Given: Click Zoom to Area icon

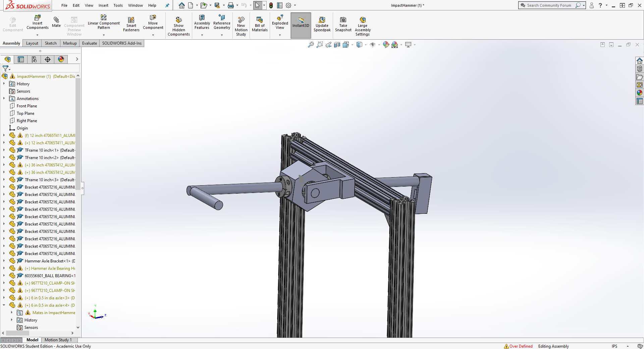Looking at the screenshot, I should pyautogui.click(x=320, y=45).
